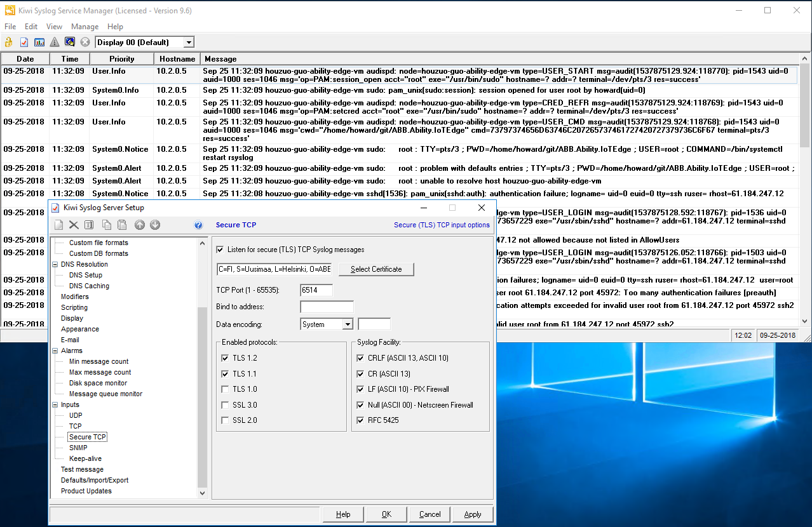This screenshot has width=812, height=527.
Task: Select Scripting in the settings tree
Action: click(x=74, y=307)
